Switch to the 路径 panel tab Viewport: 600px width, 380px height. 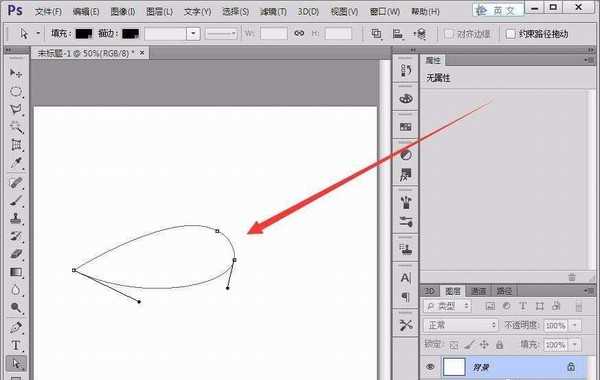coord(504,291)
